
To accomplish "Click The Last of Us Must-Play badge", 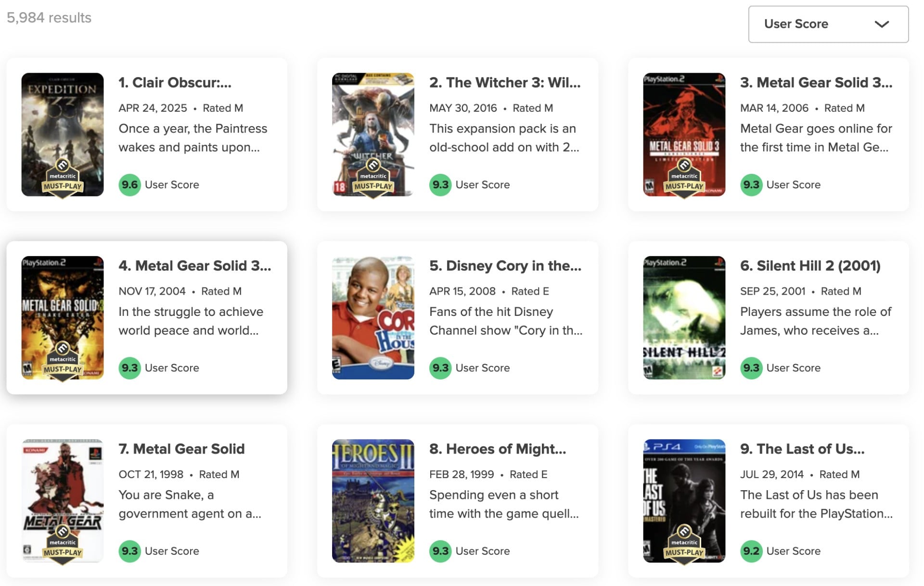I will click(x=684, y=544).
